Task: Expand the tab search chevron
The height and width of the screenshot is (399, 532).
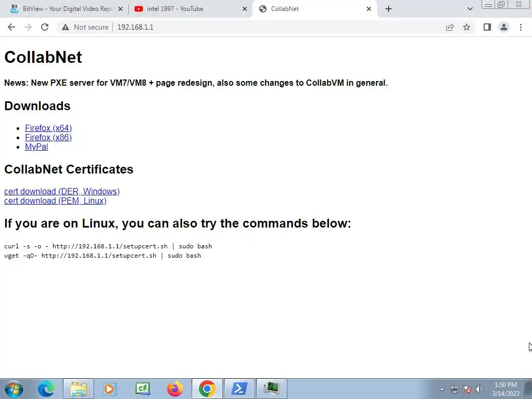Action: [x=470, y=9]
